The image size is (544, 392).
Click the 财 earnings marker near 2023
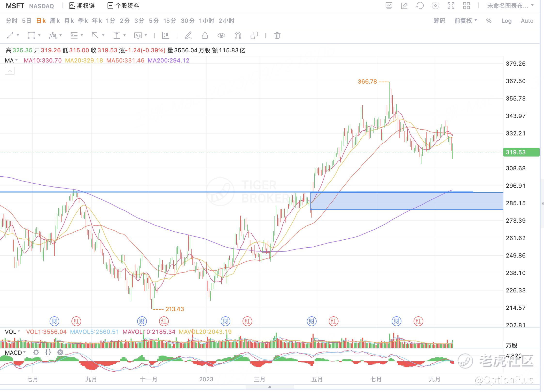coord(225,321)
